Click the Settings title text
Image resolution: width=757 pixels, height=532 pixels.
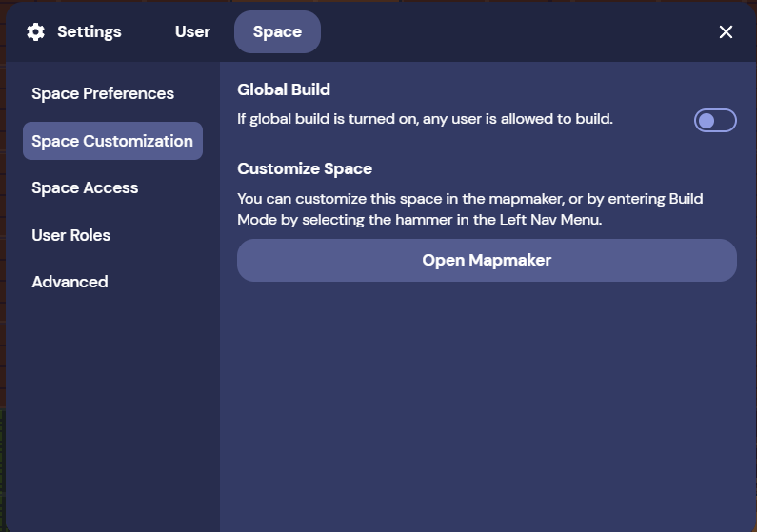click(x=90, y=31)
